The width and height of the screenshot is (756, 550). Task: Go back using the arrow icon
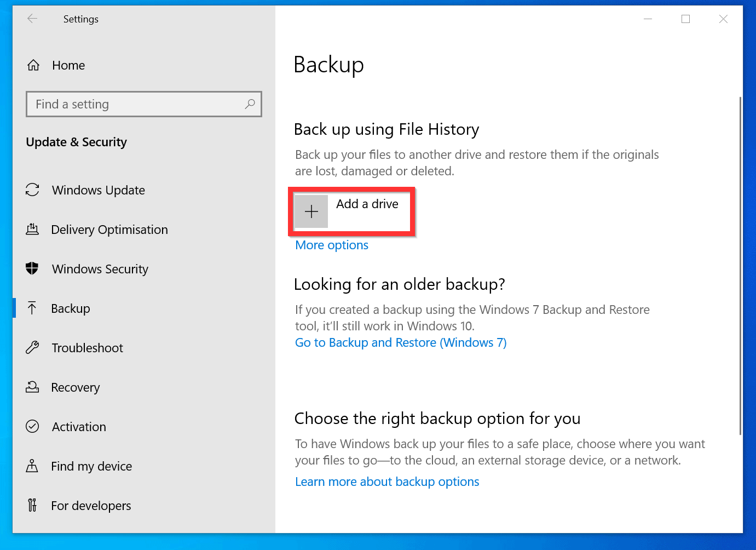(x=32, y=19)
